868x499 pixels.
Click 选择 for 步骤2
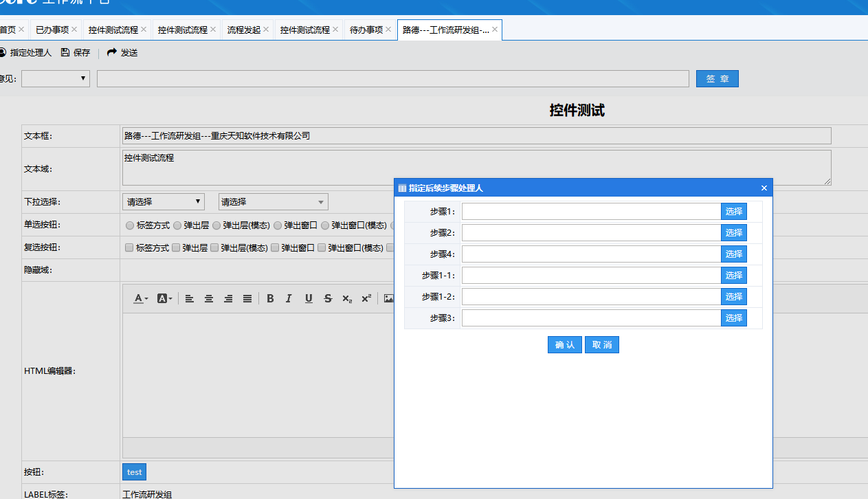(734, 233)
